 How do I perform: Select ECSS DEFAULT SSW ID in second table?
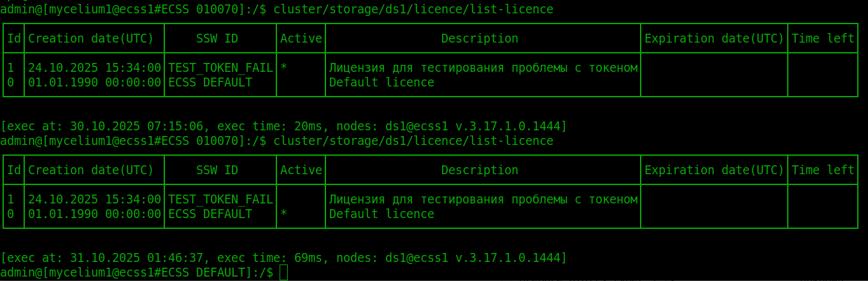[210, 214]
